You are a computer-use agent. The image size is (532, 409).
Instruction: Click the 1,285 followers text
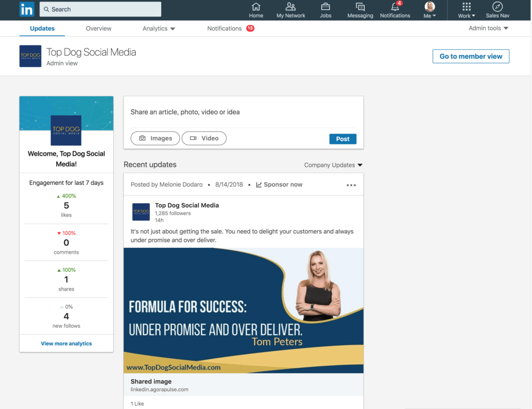[173, 213]
